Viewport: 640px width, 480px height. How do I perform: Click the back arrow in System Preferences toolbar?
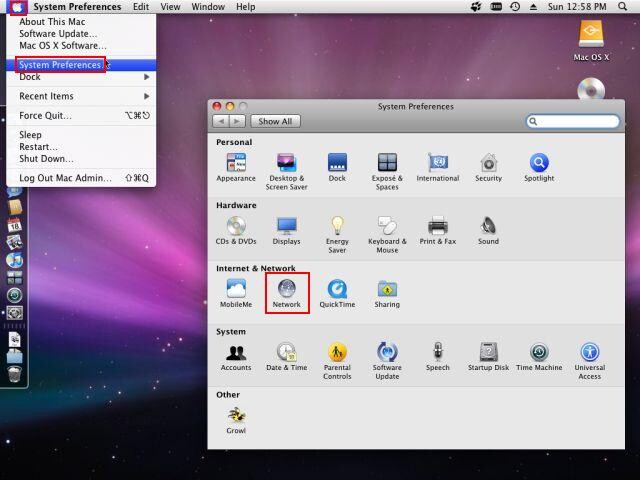click(221, 121)
